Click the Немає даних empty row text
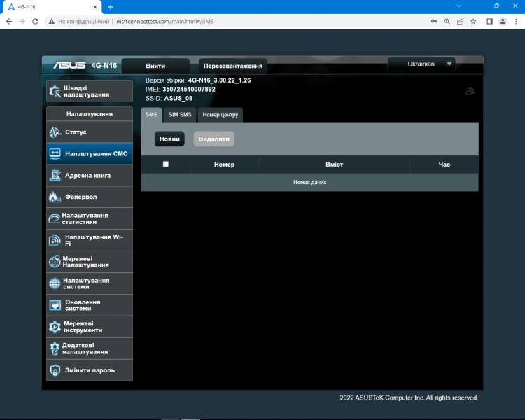The width and height of the screenshot is (525, 420). 309,182
